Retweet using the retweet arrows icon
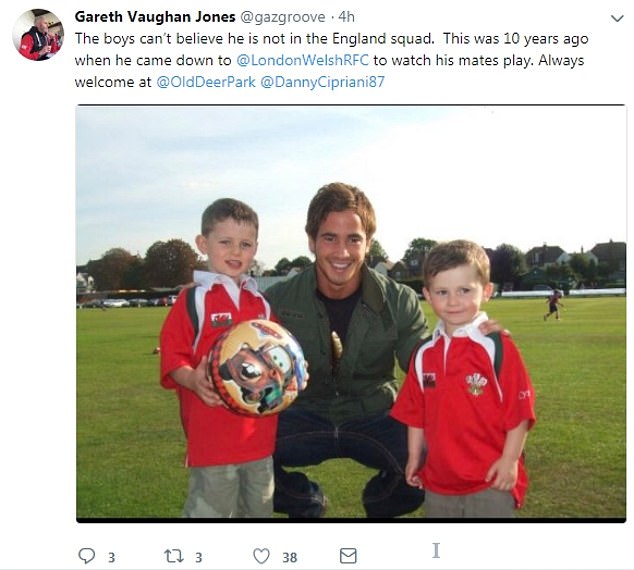The image size is (634, 570). tap(174, 556)
